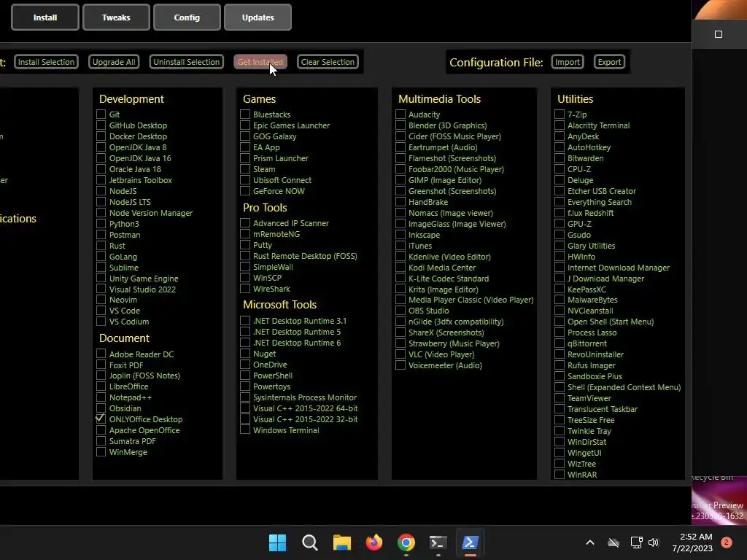Select the GIMP (Image Editor) checkbox
This screenshot has height=560, width=747.
[x=400, y=180]
